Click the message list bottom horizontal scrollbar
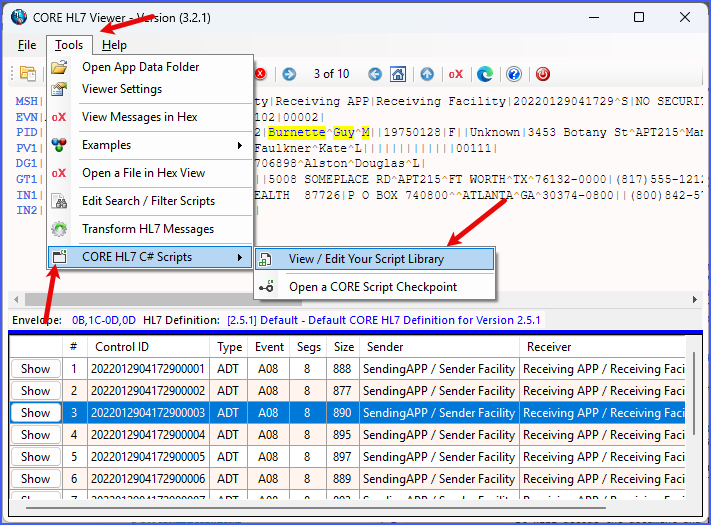This screenshot has width=711, height=525. coord(316,508)
